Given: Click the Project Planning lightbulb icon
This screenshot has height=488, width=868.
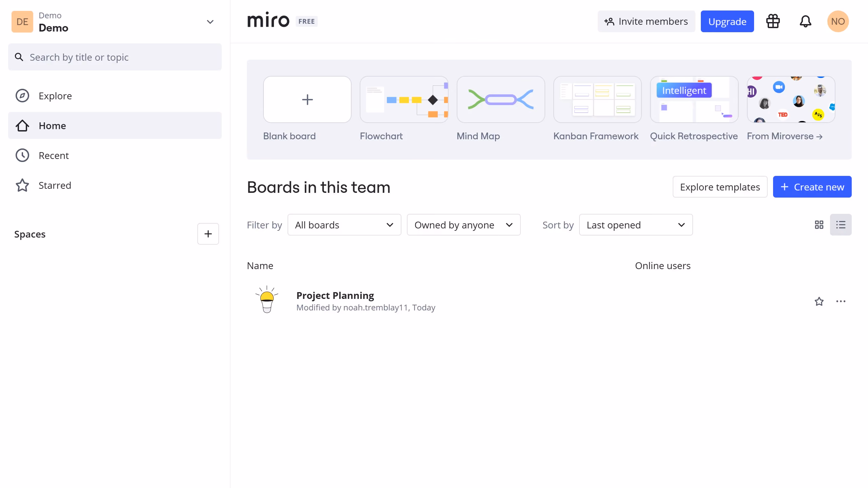Looking at the screenshot, I should coord(267,300).
